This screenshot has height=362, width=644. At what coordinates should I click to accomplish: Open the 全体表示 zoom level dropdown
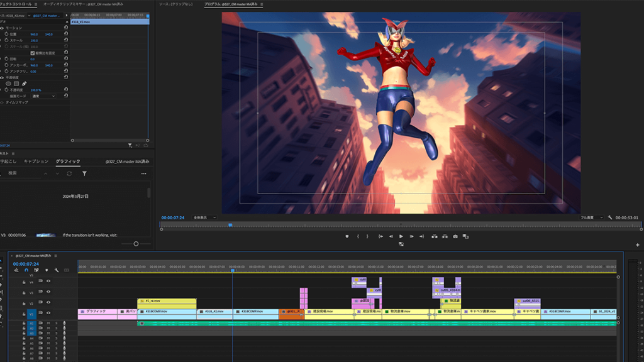point(205,217)
